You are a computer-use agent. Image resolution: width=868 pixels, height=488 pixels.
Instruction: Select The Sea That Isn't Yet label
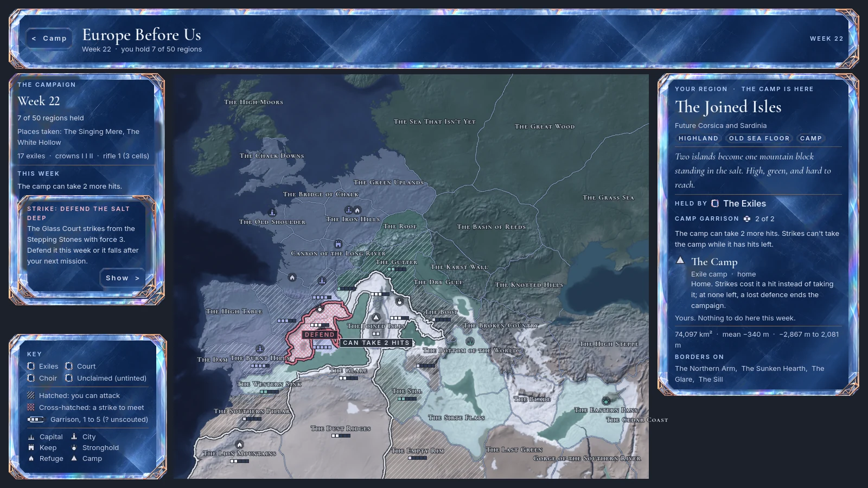[435, 121]
